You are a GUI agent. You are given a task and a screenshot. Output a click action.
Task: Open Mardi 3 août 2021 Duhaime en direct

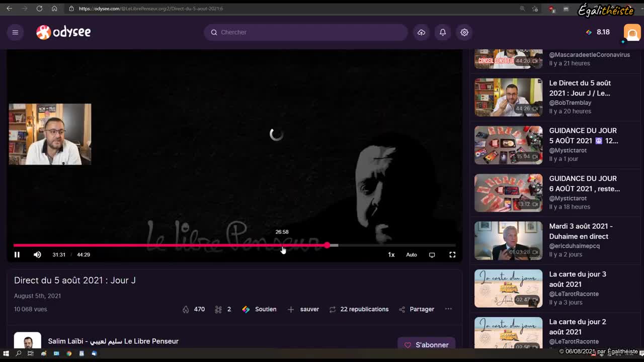[x=581, y=231]
